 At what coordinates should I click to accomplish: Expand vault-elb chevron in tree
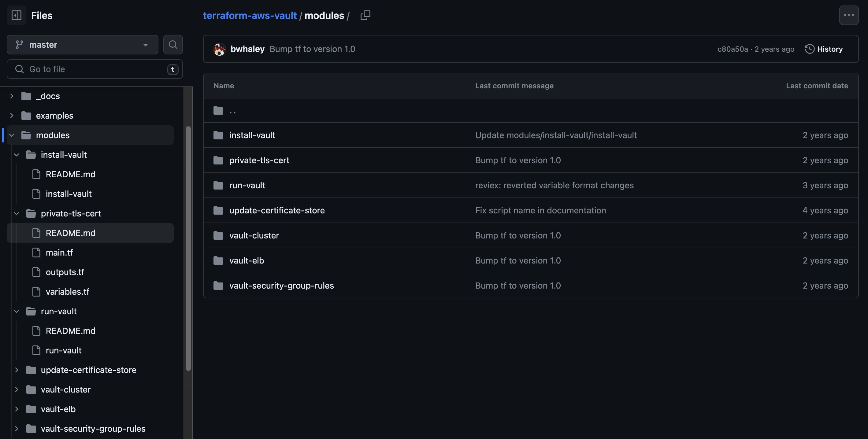(x=17, y=409)
